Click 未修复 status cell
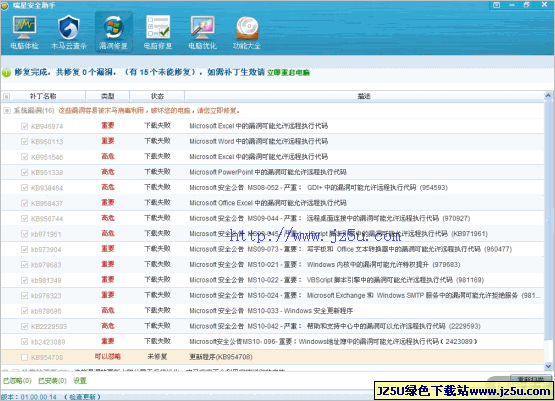555x401 pixels. pyautogui.click(x=157, y=356)
